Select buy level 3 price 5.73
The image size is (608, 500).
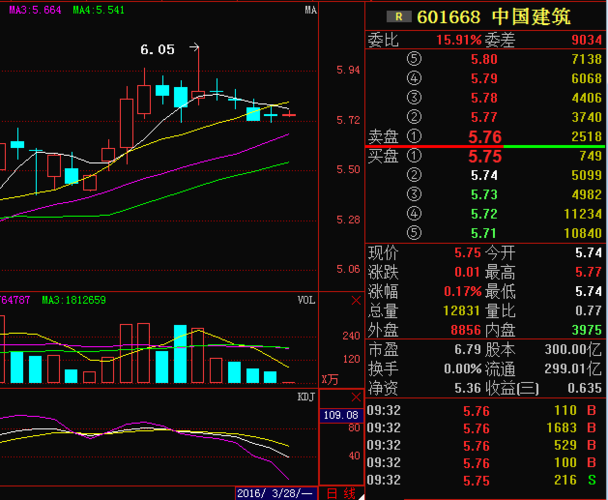click(484, 195)
